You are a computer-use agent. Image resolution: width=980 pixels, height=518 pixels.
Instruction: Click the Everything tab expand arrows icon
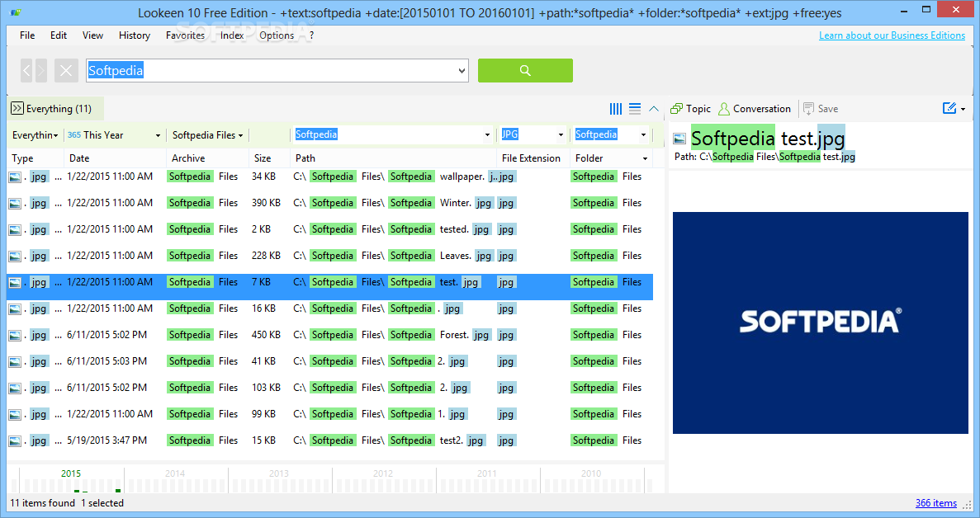pos(17,109)
